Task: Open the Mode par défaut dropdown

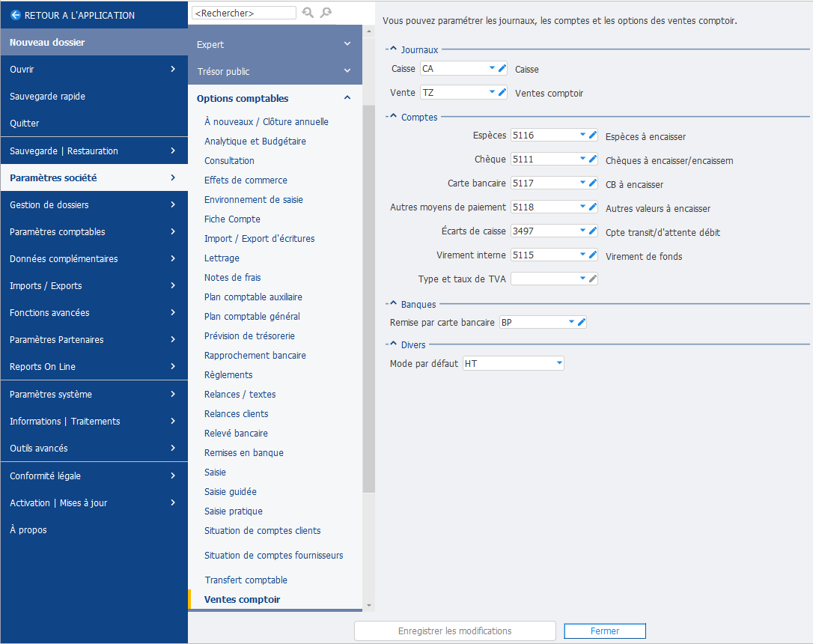Action: [559, 363]
